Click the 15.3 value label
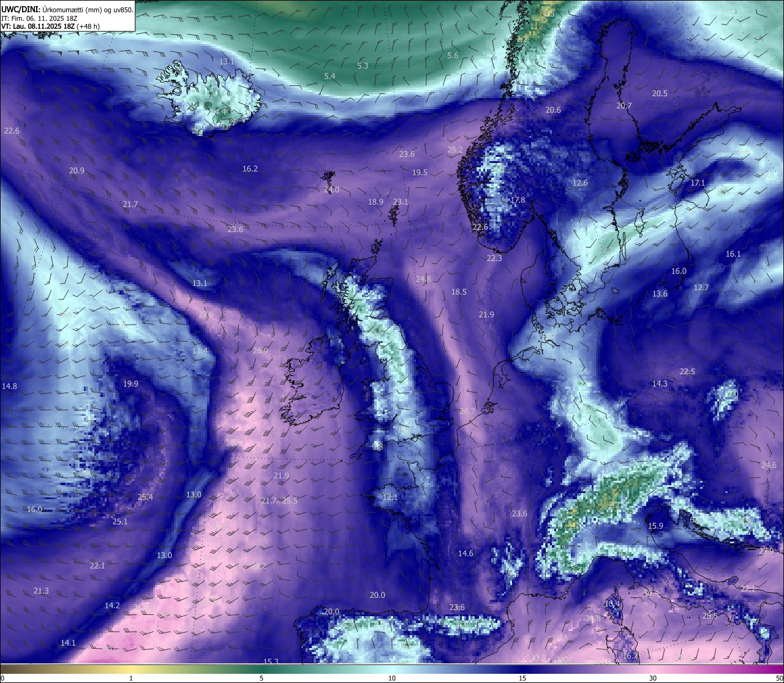Image resolution: width=784 pixels, height=683 pixels. tap(271, 662)
